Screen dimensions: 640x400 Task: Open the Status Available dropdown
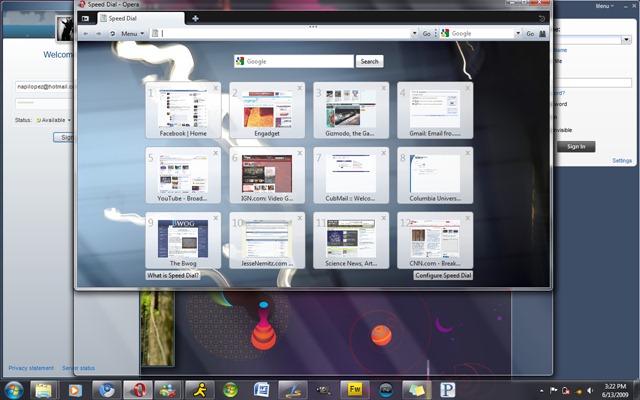tap(53, 120)
